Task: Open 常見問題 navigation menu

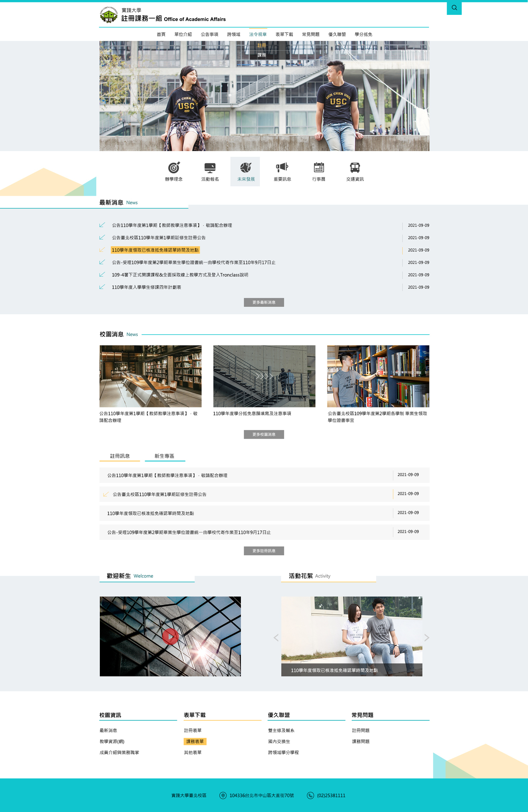Action: 311,34
